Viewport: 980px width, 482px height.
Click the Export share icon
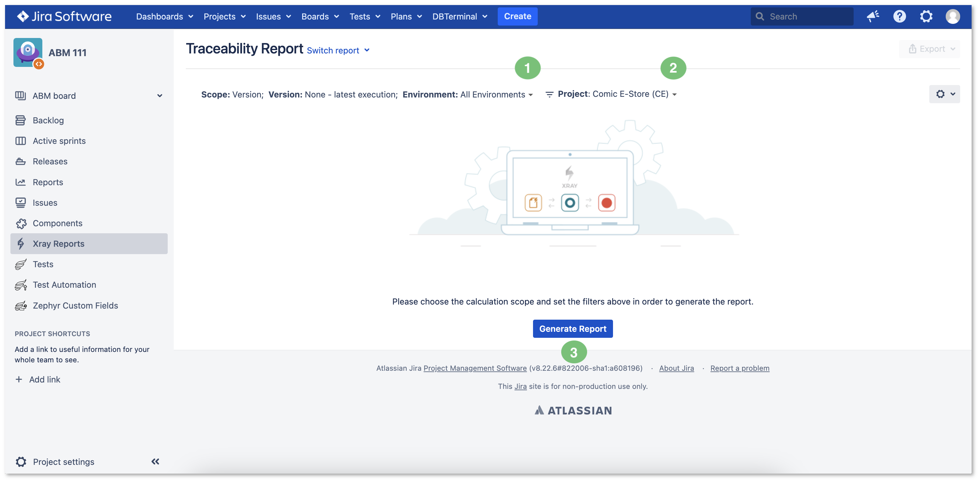coord(912,49)
